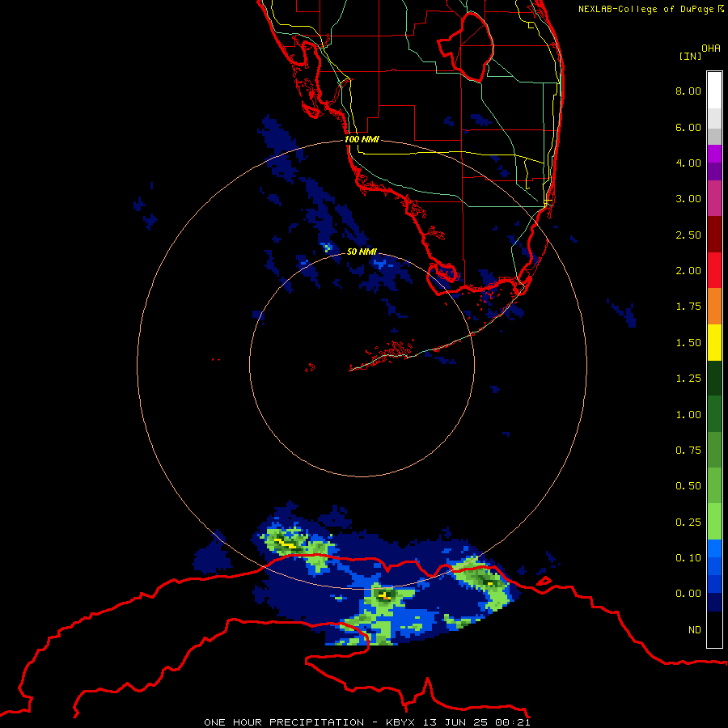The image size is (728, 728).
Task: Click the 0.10 legend value
Action: point(688,558)
